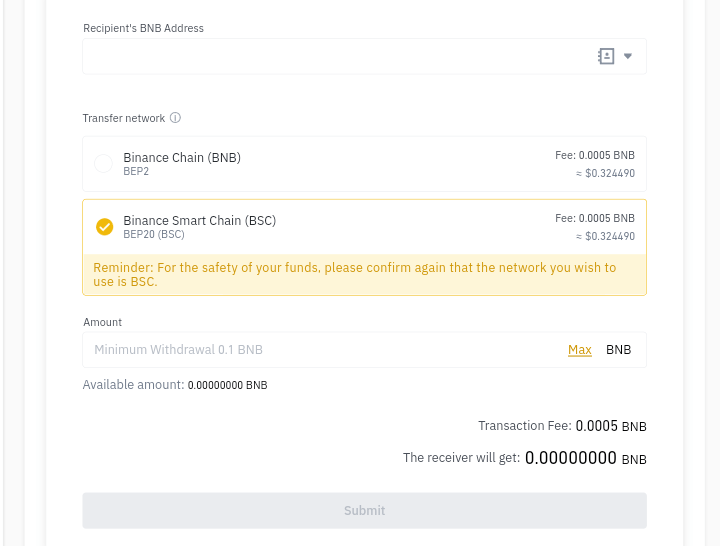Click the Max link
The height and width of the screenshot is (546, 720).
[579, 350]
